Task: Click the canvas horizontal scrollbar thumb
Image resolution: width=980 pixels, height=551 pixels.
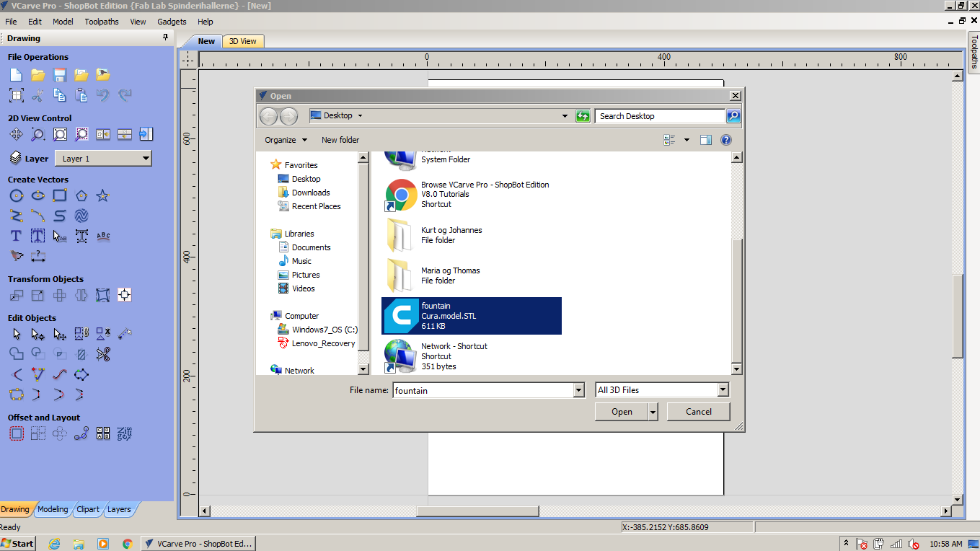Action: tap(477, 511)
